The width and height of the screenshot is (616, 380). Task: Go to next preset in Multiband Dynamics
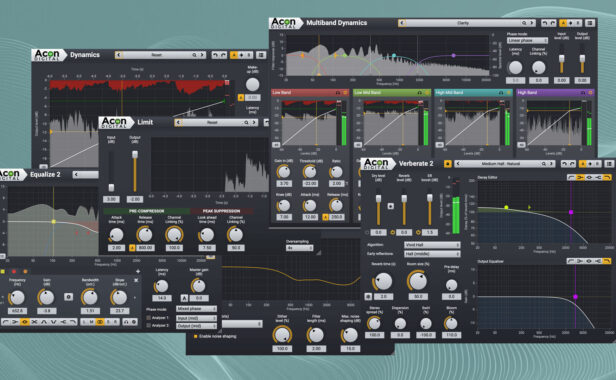532,23
